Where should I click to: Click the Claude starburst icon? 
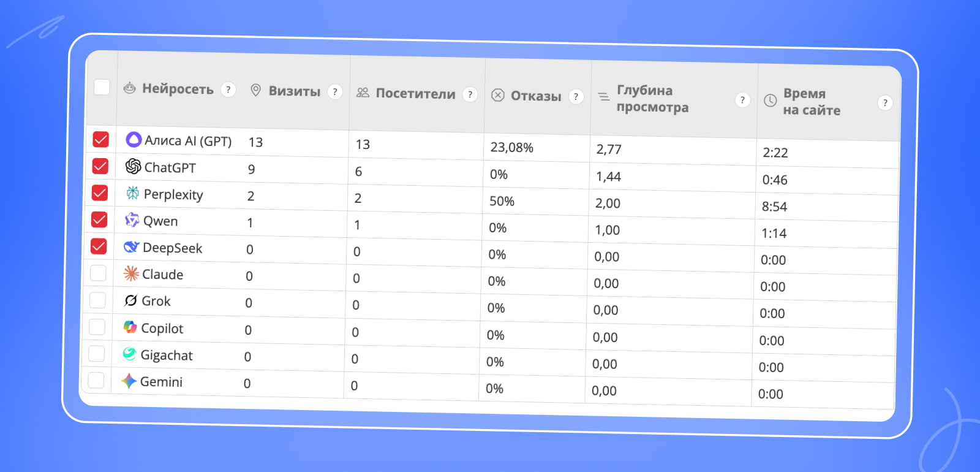coord(131,273)
